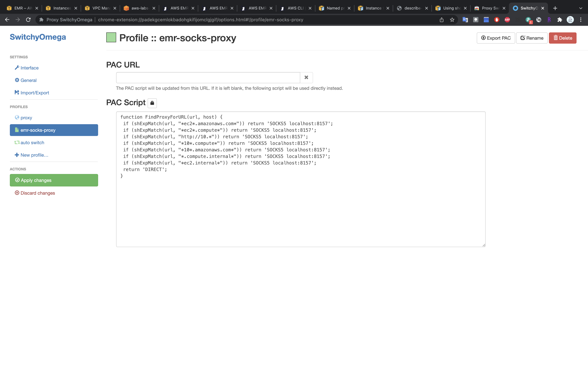Open the General settings page
Screen dimensions: 588x367
tap(28, 80)
